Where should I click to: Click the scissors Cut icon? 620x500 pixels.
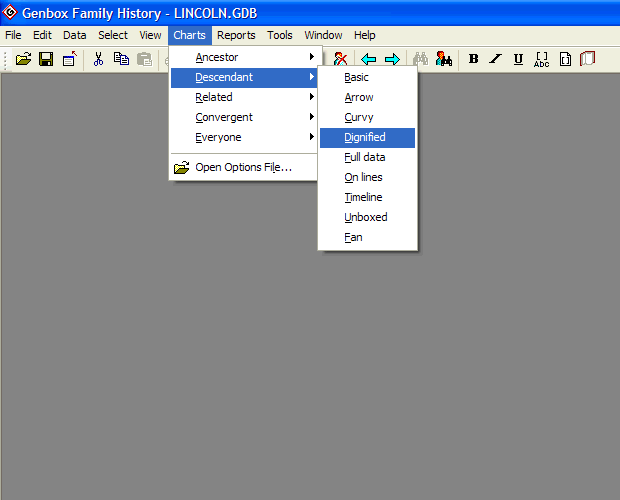pos(98,59)
